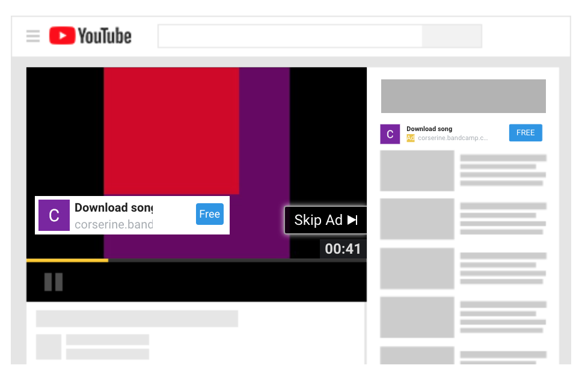Click the 00:41 ad countdown timer
Image resolution: width=588 pixels, height=386 pixels.
343,248
